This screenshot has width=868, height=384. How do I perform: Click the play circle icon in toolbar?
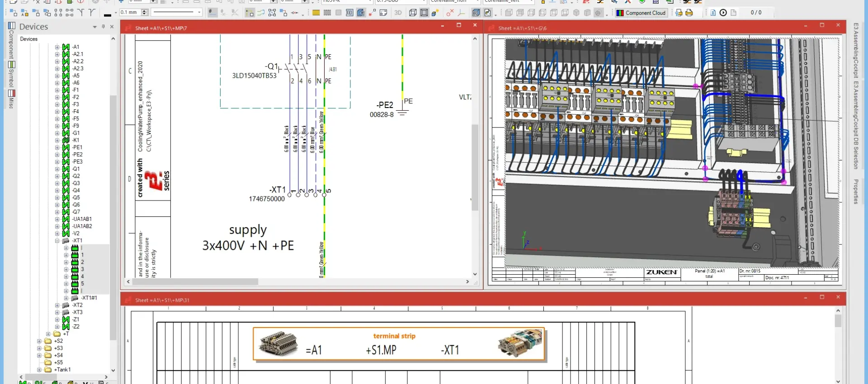tap(723, 13)
